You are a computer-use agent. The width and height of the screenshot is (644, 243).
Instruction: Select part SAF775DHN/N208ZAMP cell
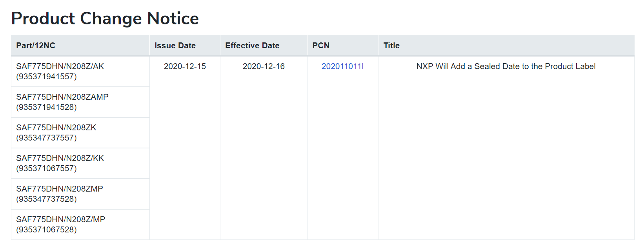(x=80, y=102)
